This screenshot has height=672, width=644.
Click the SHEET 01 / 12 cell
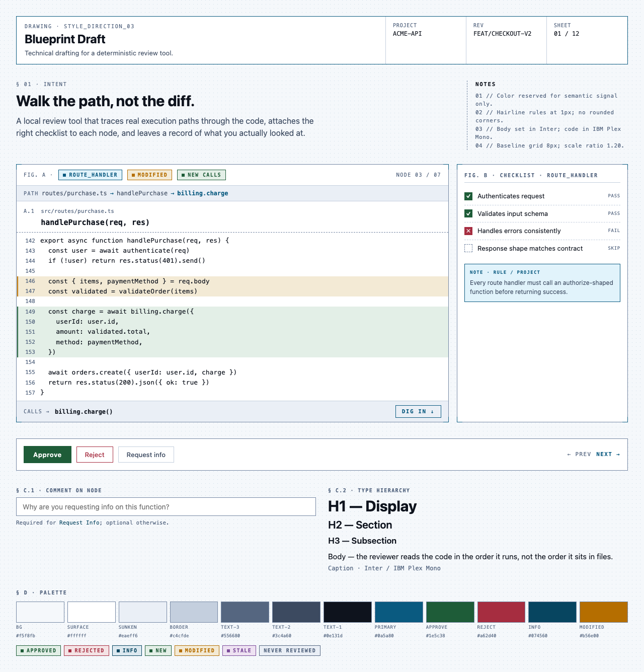[587, 40]
